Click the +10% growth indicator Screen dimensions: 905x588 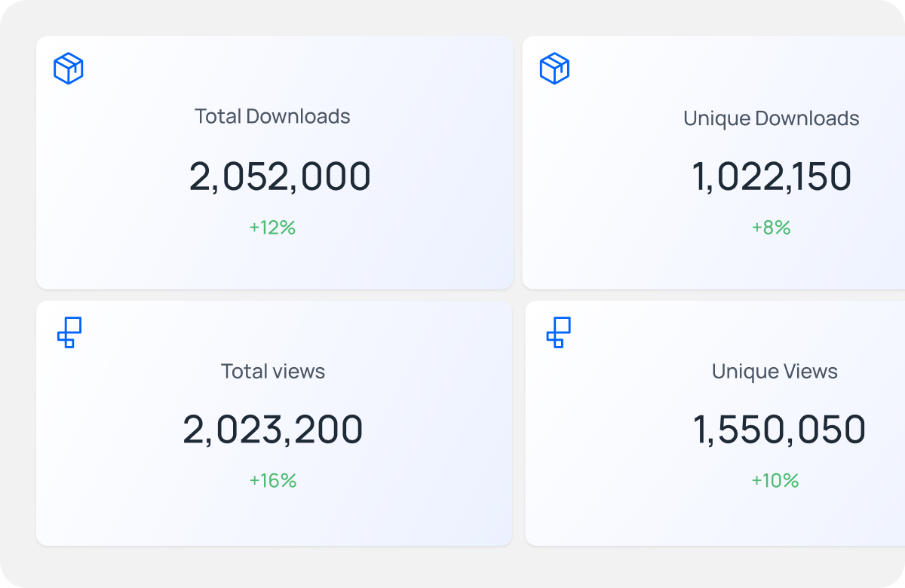click(x=775, y=480)
